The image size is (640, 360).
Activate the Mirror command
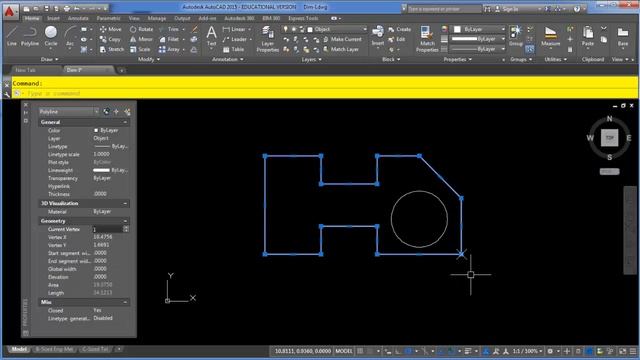pyautogui.click(x=141, y=40)
